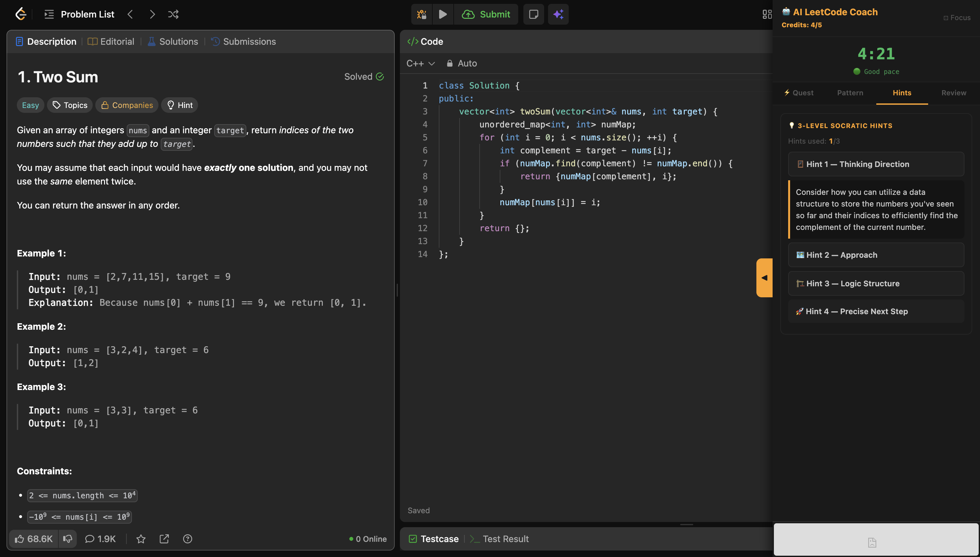Click the AI sparkle icon
This screenshot has width=980, height=557.
[x=558, y=14]
